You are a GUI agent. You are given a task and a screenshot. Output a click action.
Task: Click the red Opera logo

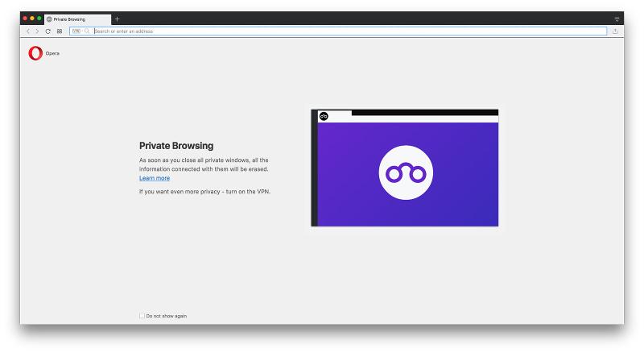[35, 53]
